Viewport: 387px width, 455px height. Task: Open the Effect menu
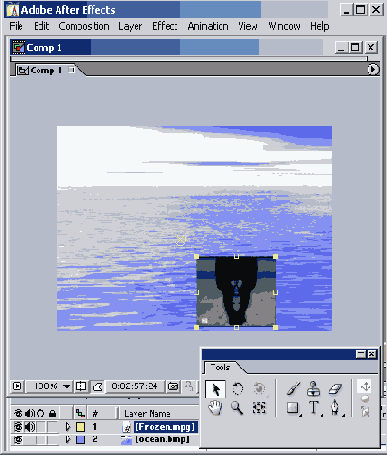pyautogui.click(x=165, y=26)
